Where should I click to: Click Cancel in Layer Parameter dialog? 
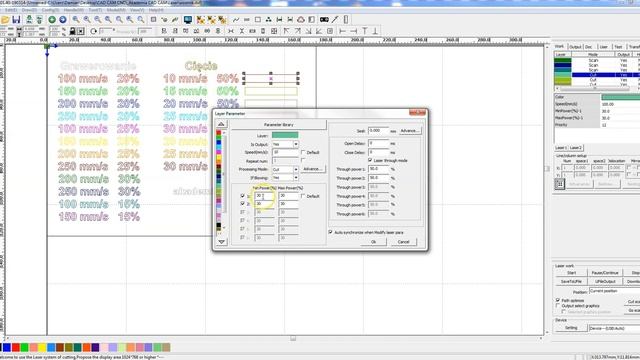(404, 242)
